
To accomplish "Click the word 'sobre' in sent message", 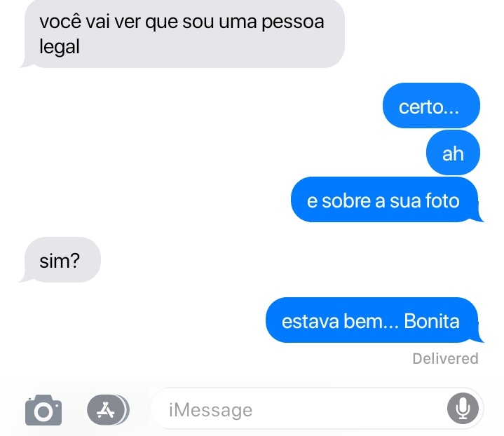I will click(346, 201).
